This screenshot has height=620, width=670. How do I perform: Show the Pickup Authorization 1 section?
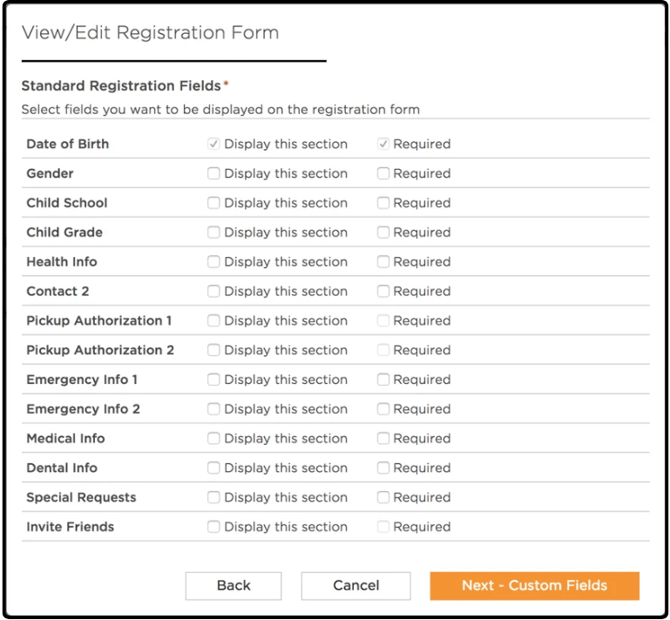pos(214,321)
